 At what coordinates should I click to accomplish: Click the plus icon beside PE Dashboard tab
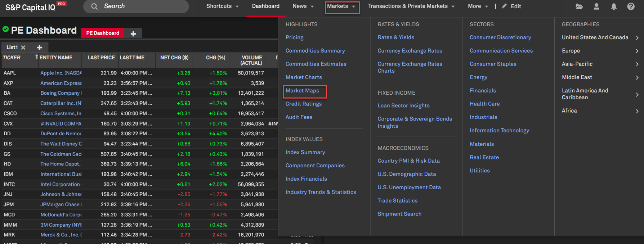coord(133,33)
